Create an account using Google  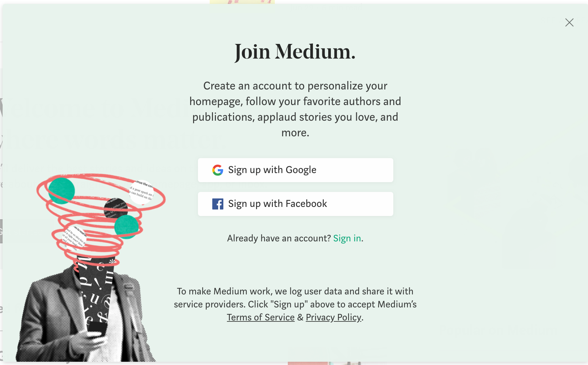point(295,170)
